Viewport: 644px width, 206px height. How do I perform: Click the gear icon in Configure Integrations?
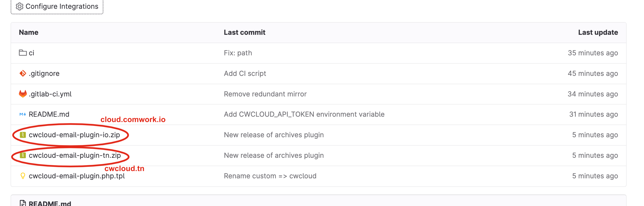point(19,6)
